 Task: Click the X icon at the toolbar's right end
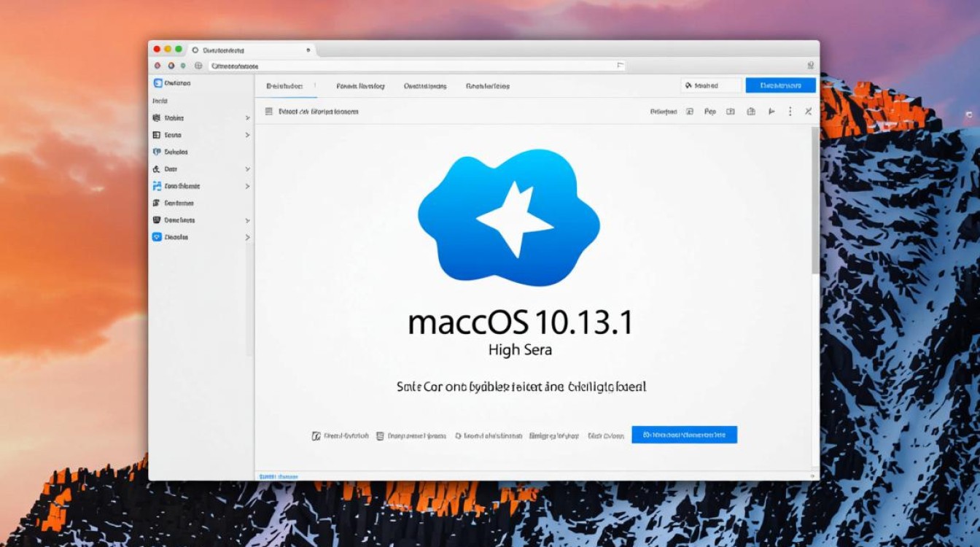(x=808, y=112)
